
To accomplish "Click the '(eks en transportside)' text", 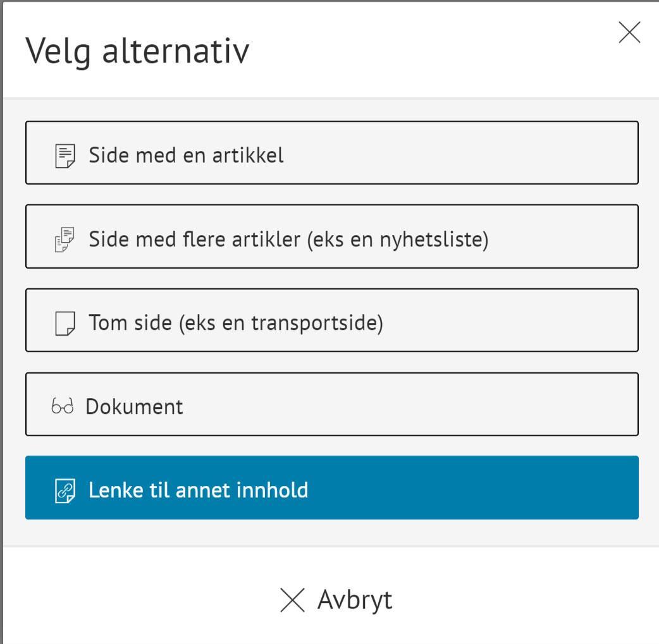I will coord(281,323).
